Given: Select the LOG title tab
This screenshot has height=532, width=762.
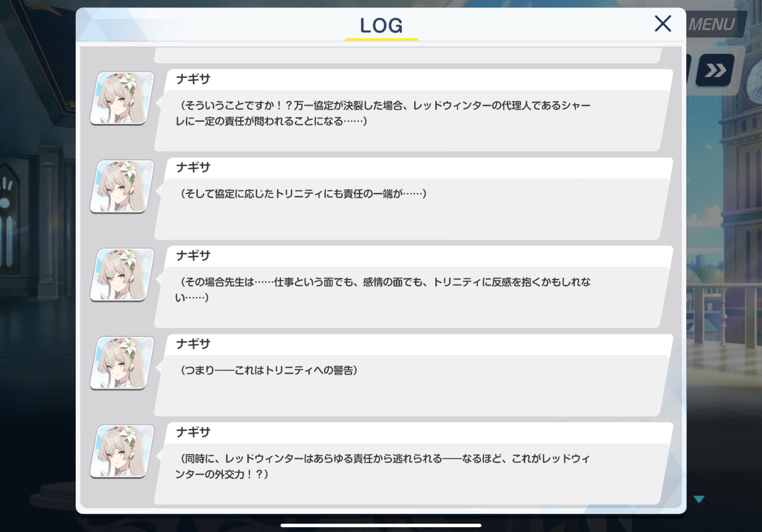Looking at the screenshot, I should point(381,26).
